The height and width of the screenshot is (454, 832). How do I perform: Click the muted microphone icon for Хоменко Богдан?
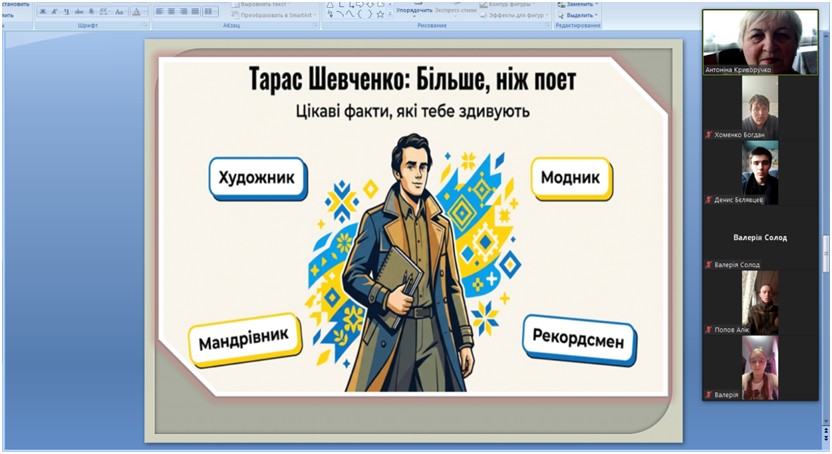(x=708, y=134)
